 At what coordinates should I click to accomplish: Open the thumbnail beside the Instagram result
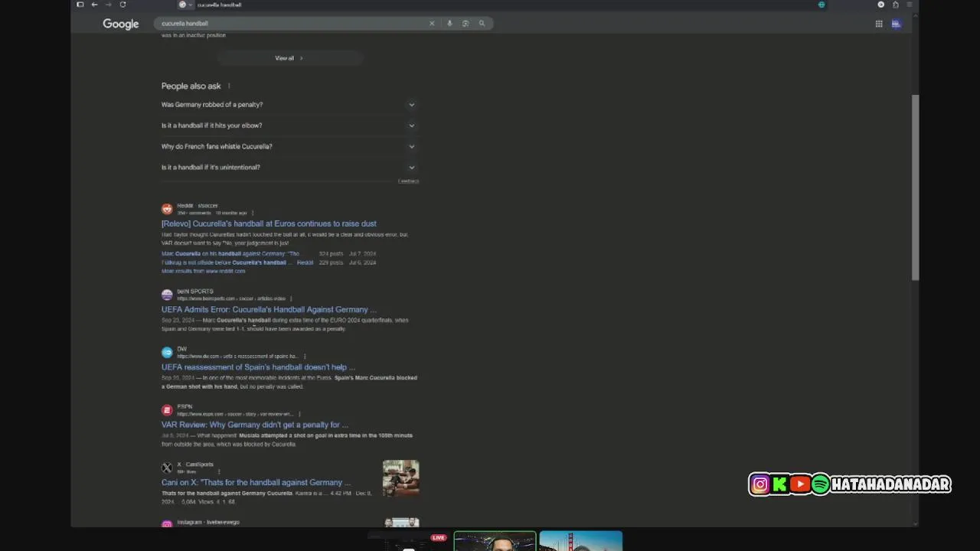coord(401,523)
